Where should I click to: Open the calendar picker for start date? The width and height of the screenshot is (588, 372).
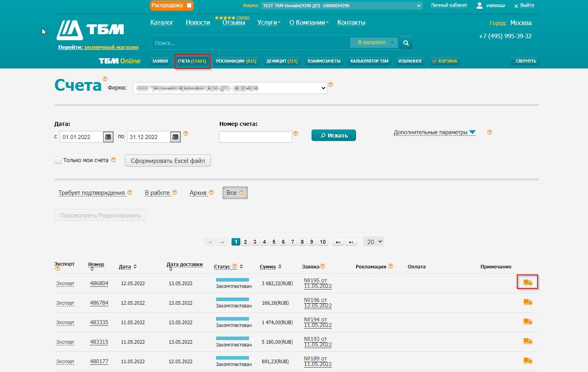pyautogui.click(x=108, y=137)
